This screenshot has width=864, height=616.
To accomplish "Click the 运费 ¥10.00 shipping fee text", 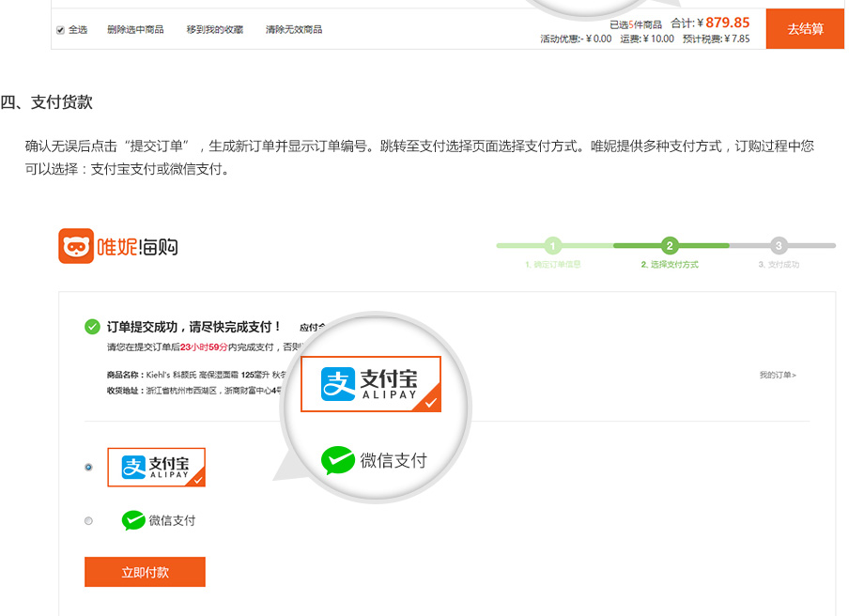I will [x=647, y=39].
